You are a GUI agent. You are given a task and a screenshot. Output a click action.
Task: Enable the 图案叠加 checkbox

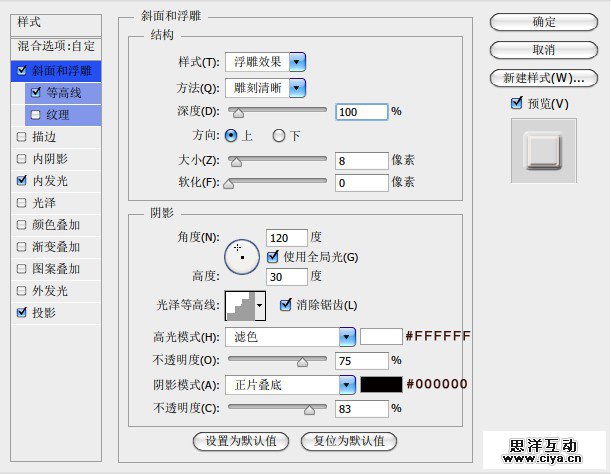[x=22, y=269]
